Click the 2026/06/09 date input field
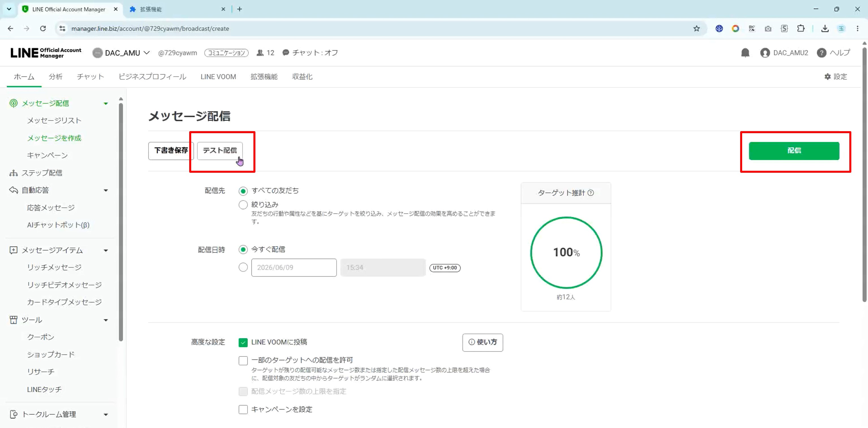Viewport: 868px width, 428px height. 294,268
